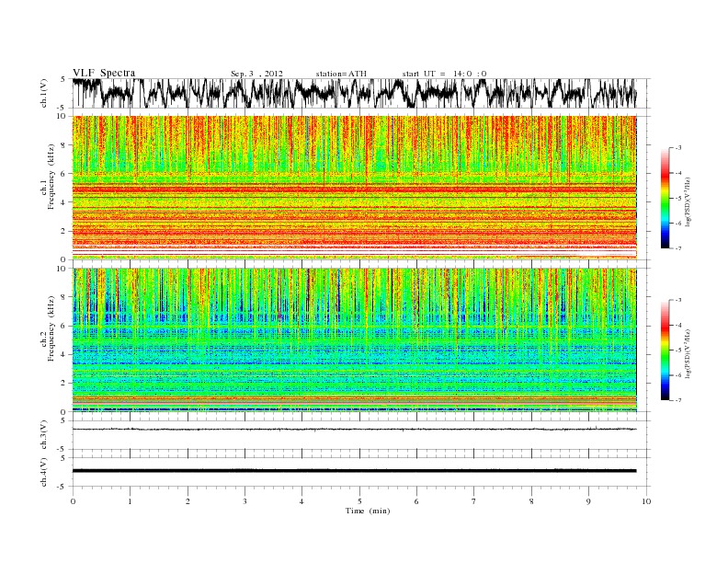728x563 pixels.
Task: Click the time axis tick label "0"
Action: pyautogui.click(x=73, y=501)
